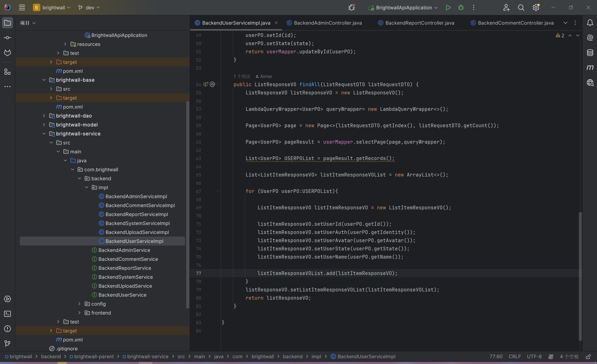Open Search Everywhere magnifier
This screenshot has height=364, width=597.
(521, 7)
